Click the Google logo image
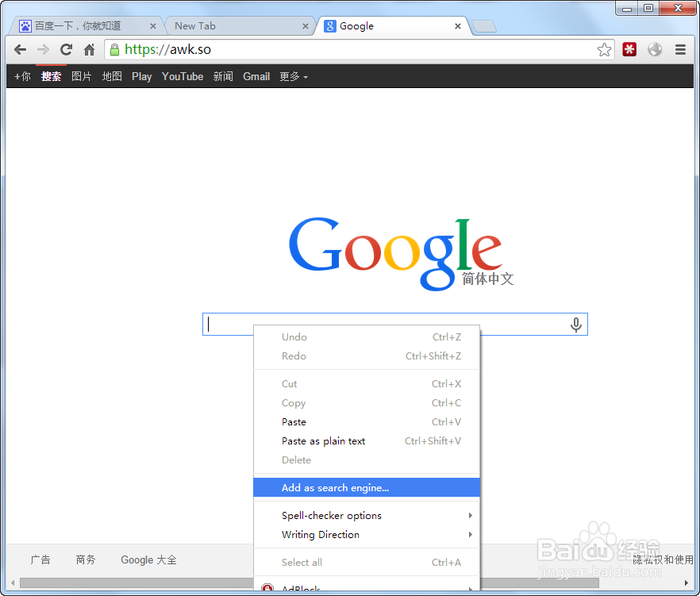700x596 pixels. tap(401, 253)
